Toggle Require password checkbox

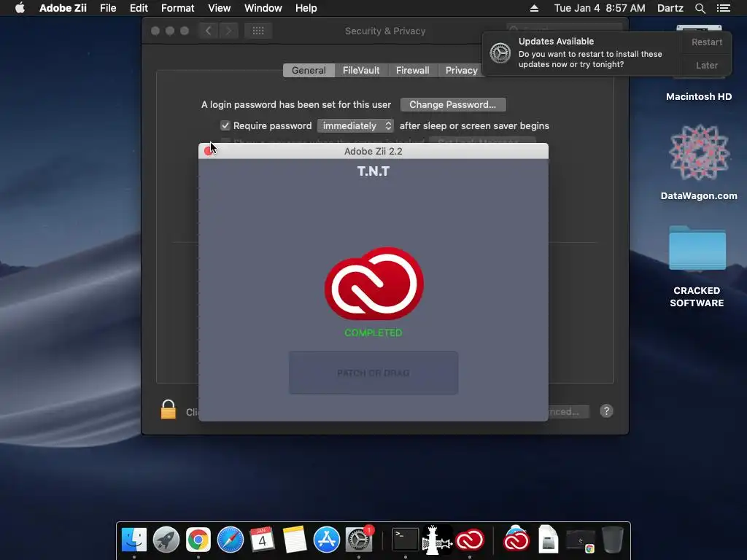(225, 125)
